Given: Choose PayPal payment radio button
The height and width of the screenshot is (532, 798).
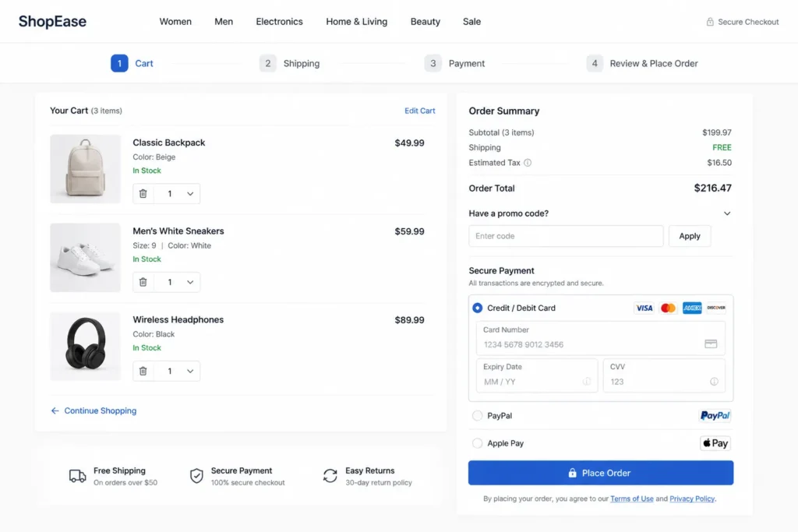Looking at the screenshot, I should tap(478, 415).
